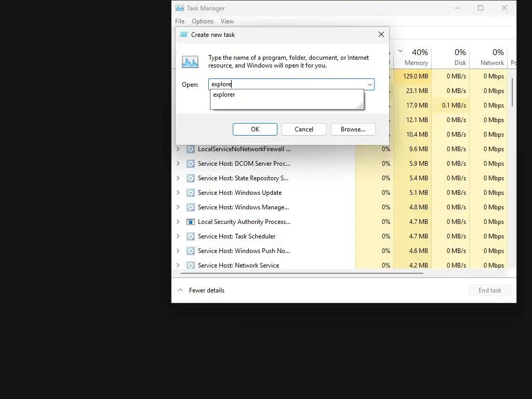Screen dimensions: 532x399
Task: Select the Service Host: DCOM Server Process text
Action: click(x=244, y=164)
